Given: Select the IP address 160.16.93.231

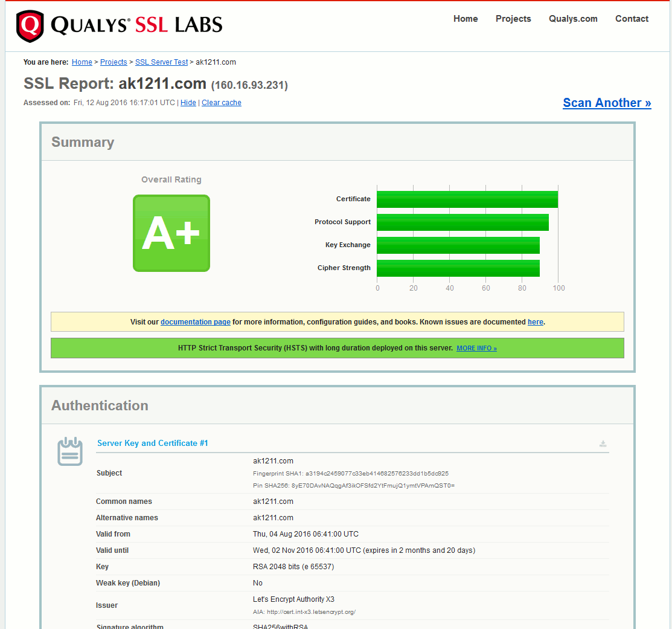Looking at the screenshot, I should click(x=249, y=85).
